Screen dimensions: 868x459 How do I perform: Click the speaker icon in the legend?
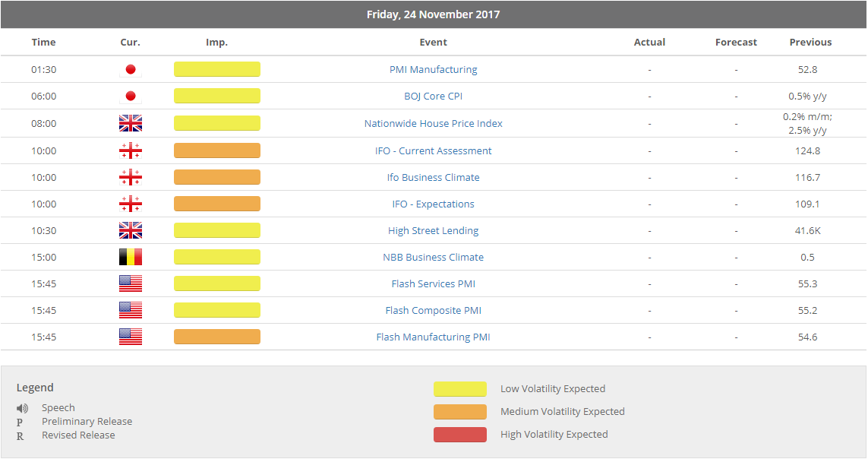(22, 408)
